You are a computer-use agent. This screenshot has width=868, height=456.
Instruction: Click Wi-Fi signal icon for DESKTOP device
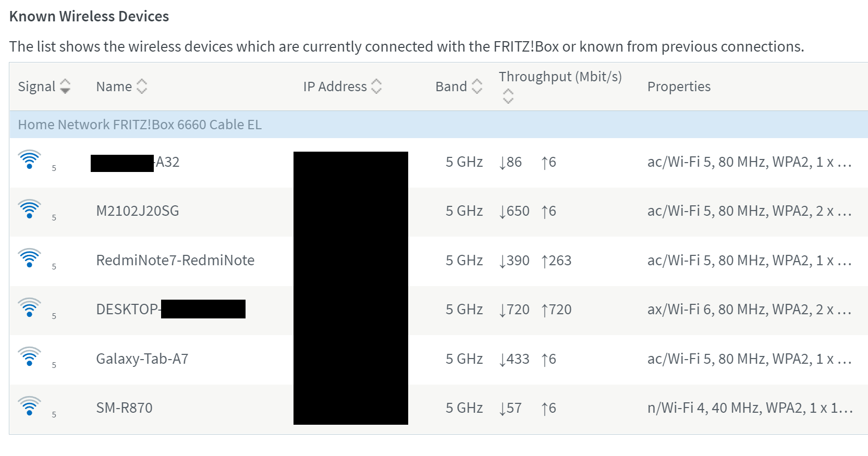pos(29,307)
